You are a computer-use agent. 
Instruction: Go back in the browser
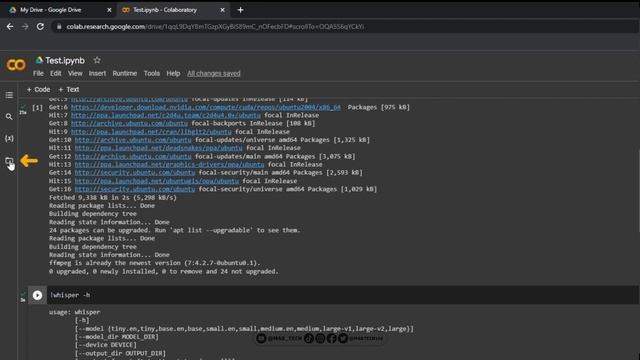click(x=10, y=27)
